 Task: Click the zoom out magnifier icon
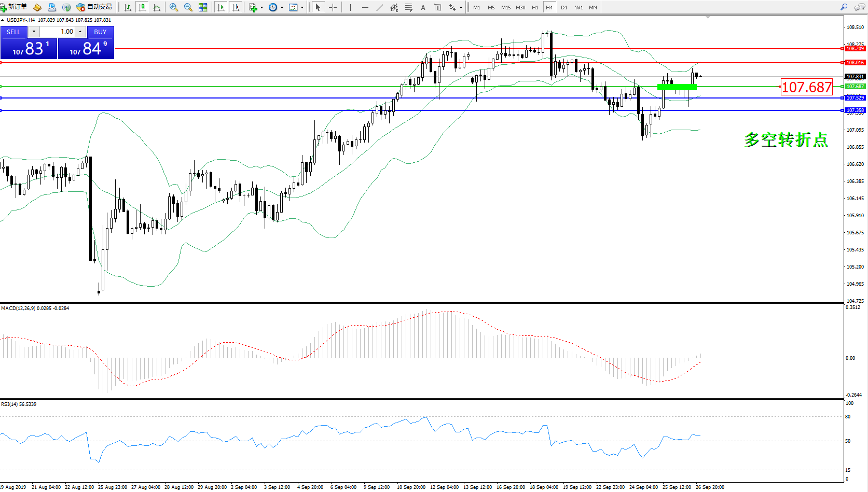pos(188,7)
